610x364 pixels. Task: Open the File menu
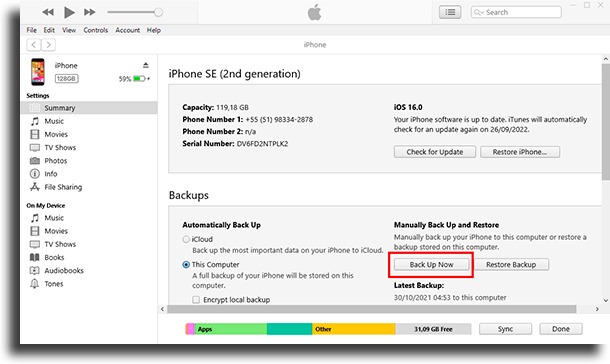32,30
